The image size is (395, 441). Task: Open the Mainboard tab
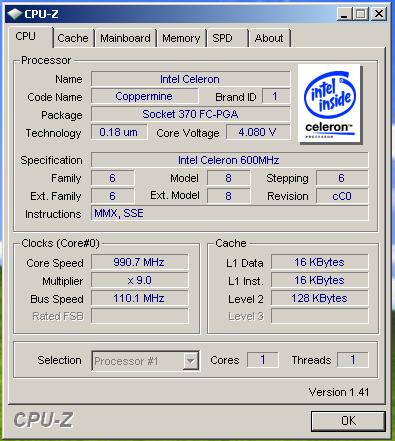point(125,38)
